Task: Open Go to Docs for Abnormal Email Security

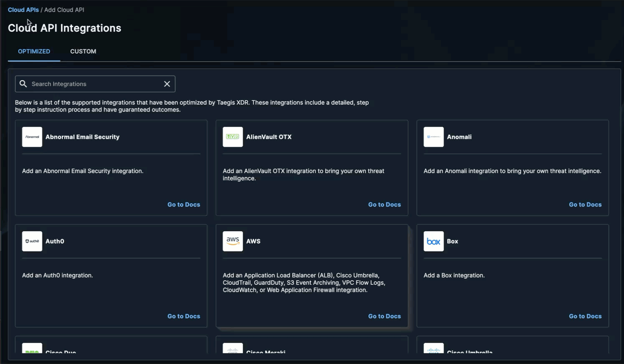Action: click(x=184, y=205)
